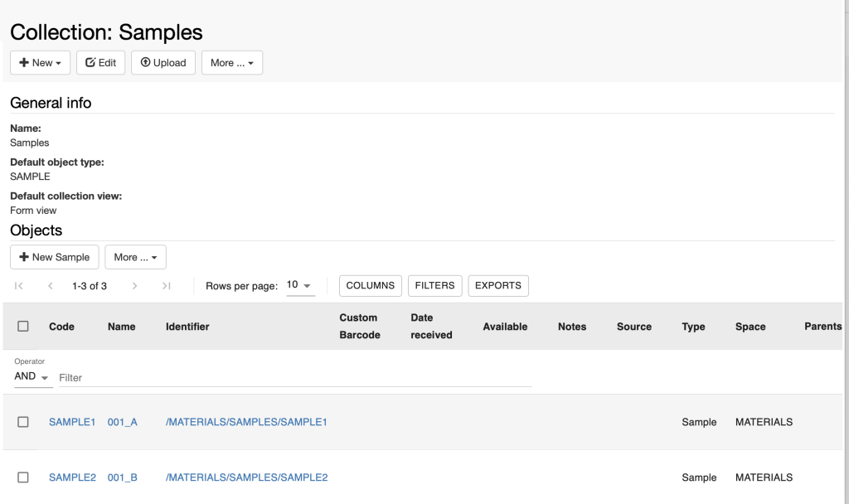Image resolution: width=849 pixels, height=504 pixels.
Task: Check the SAMPLE2 row checkbox
Action: 22,477
